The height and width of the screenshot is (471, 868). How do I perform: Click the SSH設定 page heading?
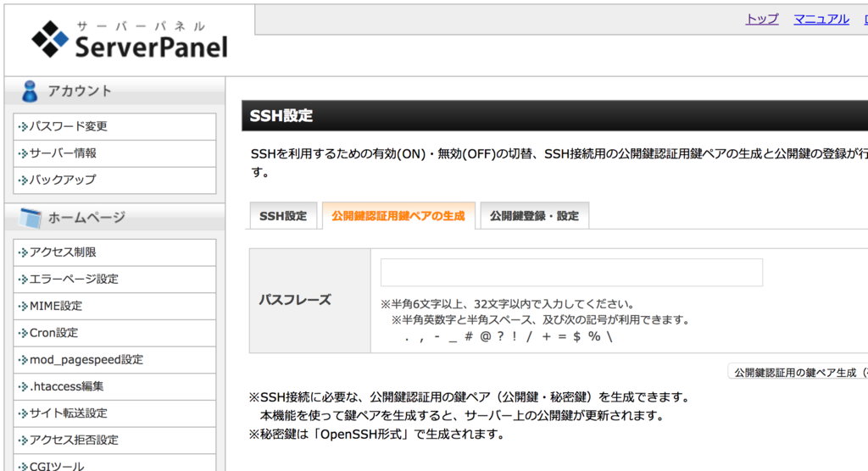[x=281, y=116]
